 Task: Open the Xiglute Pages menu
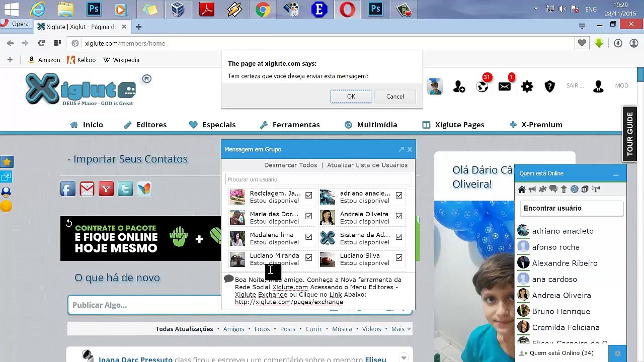453,125
